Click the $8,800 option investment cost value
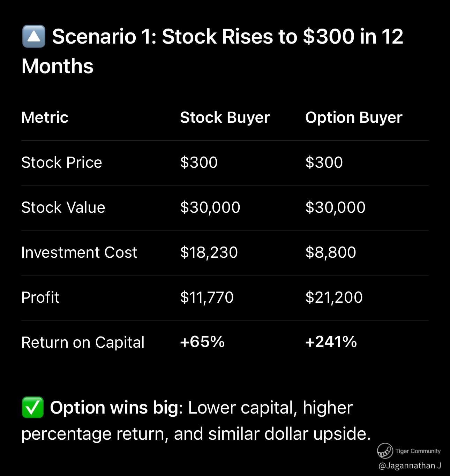450x476 pixels. click(330, 252)
